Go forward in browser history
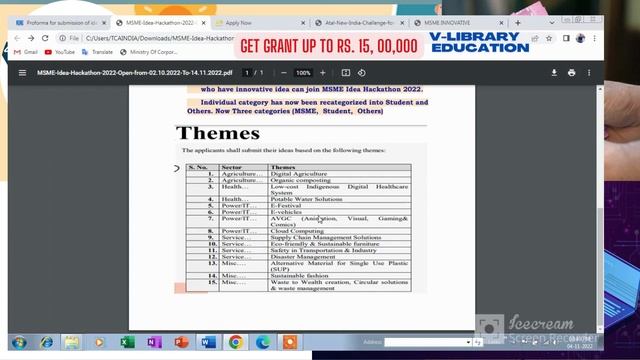This screenshot has height=360, width=640. tap(31, 38)
